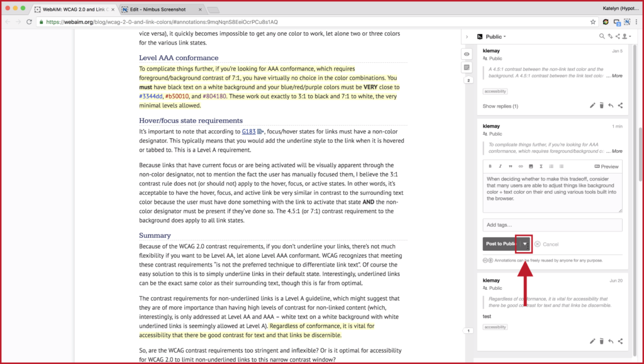The height and width of the screenshot is (364, 644).
Task: Expand the Jan 5 annotation quote with More
Action: 616,76
